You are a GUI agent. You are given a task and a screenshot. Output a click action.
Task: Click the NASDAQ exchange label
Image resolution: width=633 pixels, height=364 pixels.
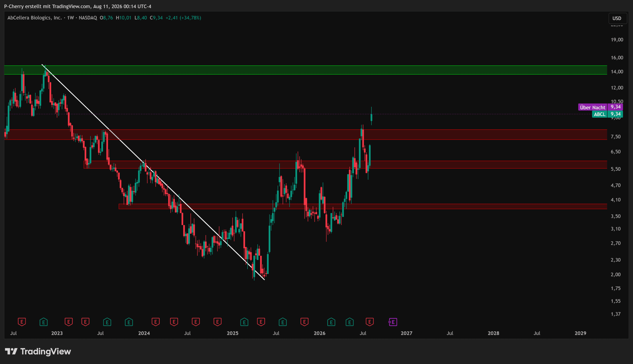(88, 18)
